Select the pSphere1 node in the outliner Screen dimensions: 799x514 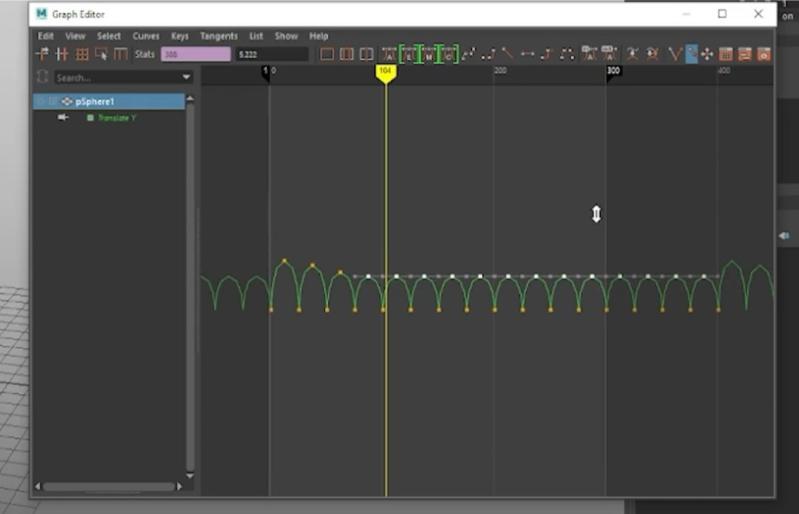click(x=109, y=101)
